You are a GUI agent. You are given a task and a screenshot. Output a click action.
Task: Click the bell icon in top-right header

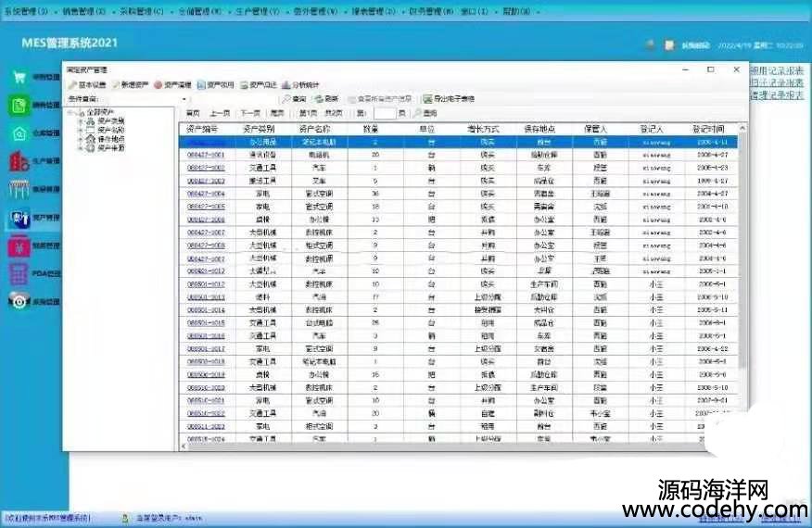click(651, 45)
